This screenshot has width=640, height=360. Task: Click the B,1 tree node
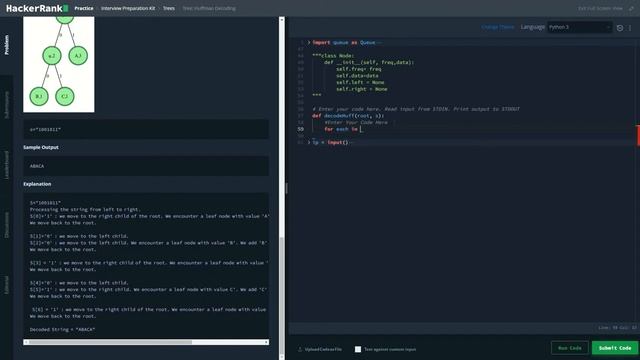tap(39, 96)
